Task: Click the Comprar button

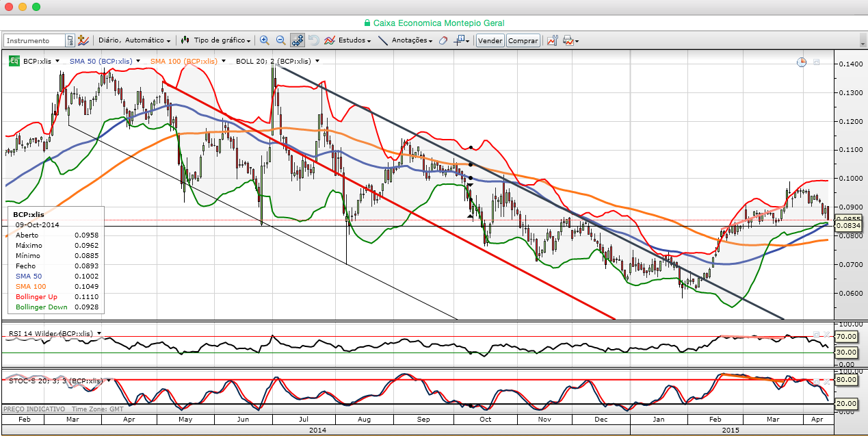Action: [x=523, y=40]
